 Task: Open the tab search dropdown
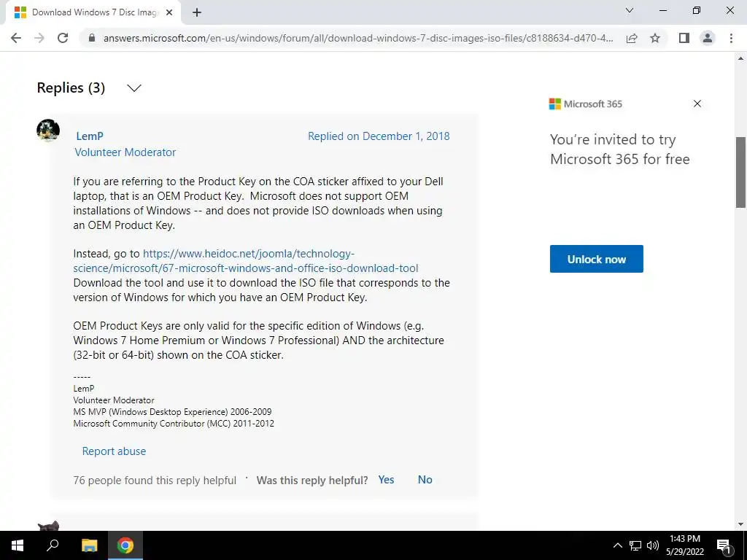pyautogui.click(x=630, y=10)
